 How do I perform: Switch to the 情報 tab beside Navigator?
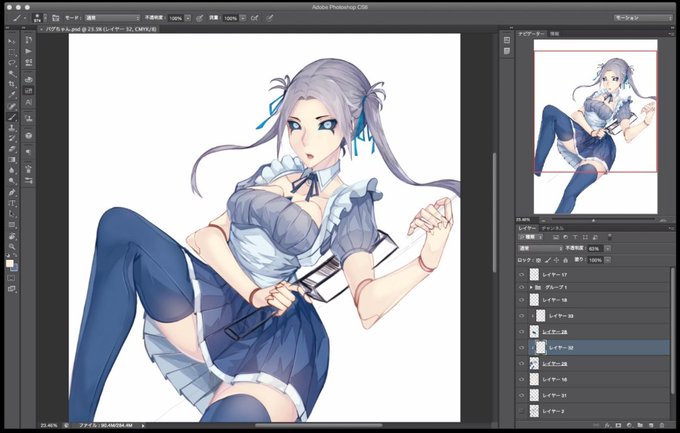click(x=555, y=34)
